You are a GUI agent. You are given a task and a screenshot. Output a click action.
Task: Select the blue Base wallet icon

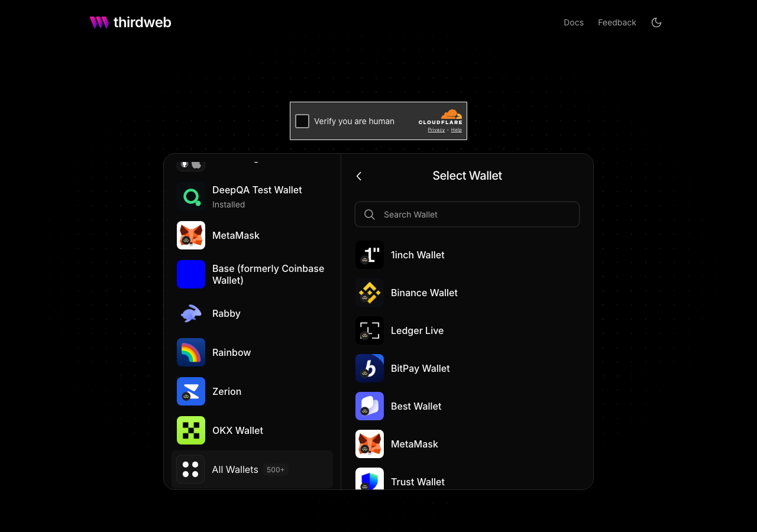(191, 274)
